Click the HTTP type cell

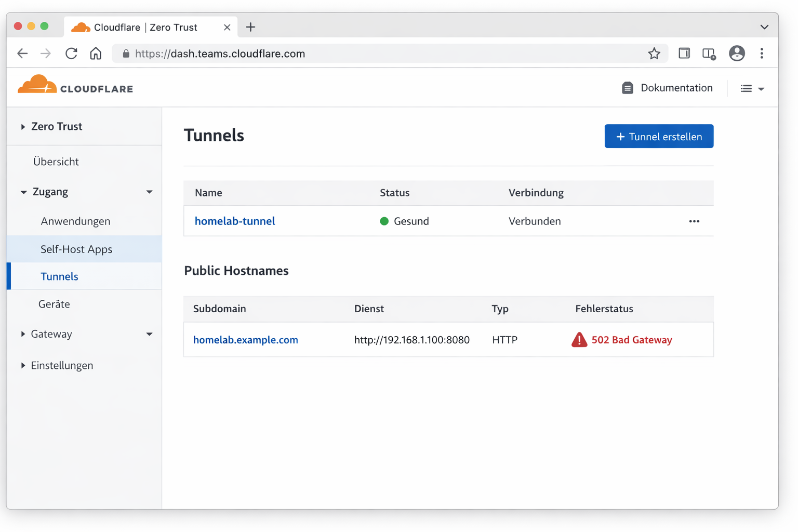point(504,340)
